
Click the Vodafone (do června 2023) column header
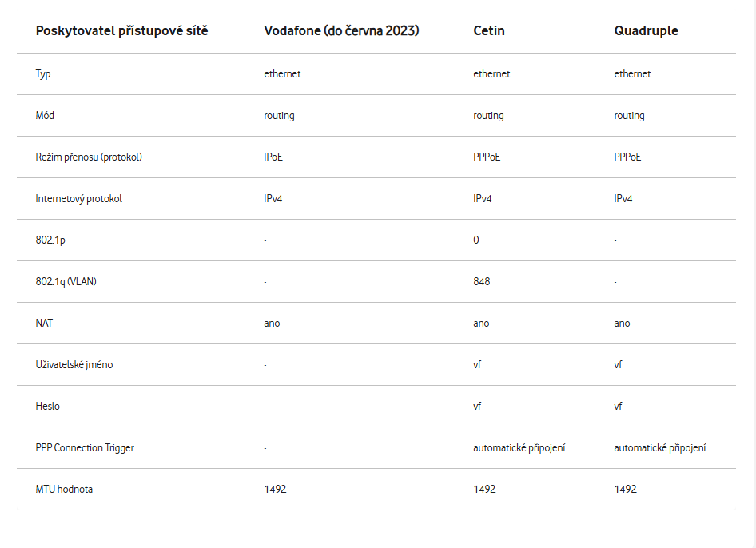(x=341, y=31)
